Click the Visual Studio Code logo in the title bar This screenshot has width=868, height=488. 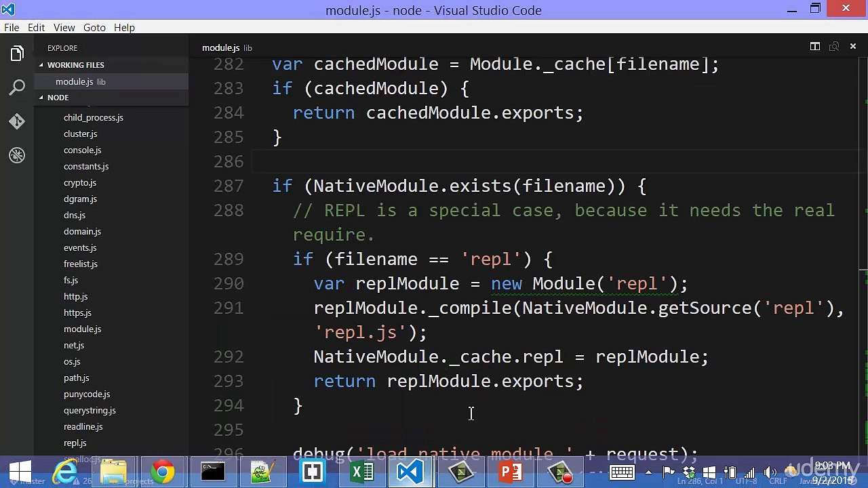pyautogui.click(x=8, y=9)
